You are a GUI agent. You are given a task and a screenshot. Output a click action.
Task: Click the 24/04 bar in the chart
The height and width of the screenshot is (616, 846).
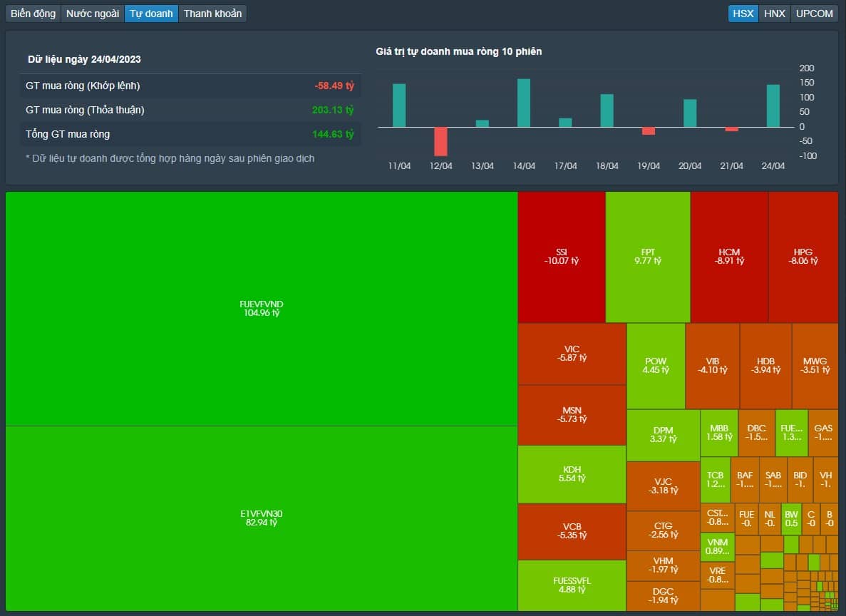773,106
